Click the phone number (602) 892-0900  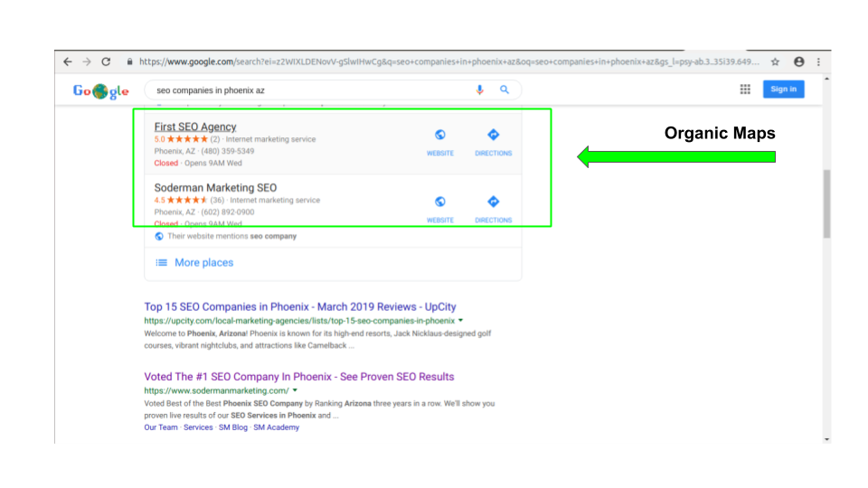[228, 211]
